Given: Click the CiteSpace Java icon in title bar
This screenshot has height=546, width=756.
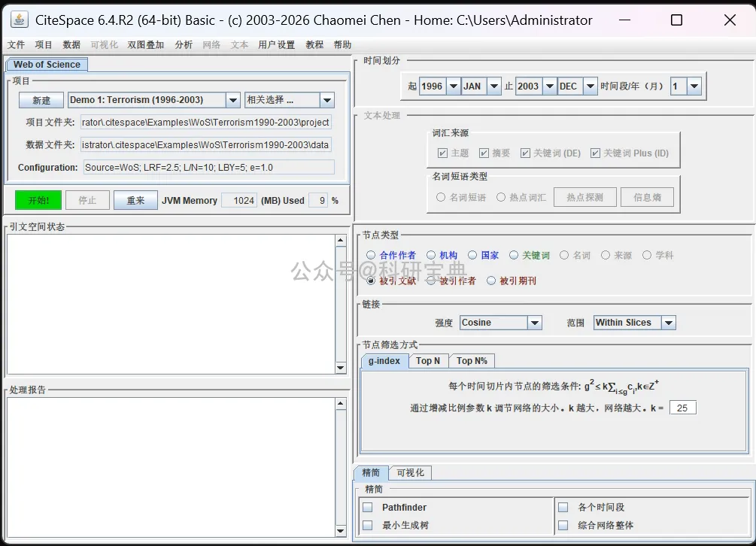Looking at the screenshot, I should pyautogui.click(x=19, y=20).
